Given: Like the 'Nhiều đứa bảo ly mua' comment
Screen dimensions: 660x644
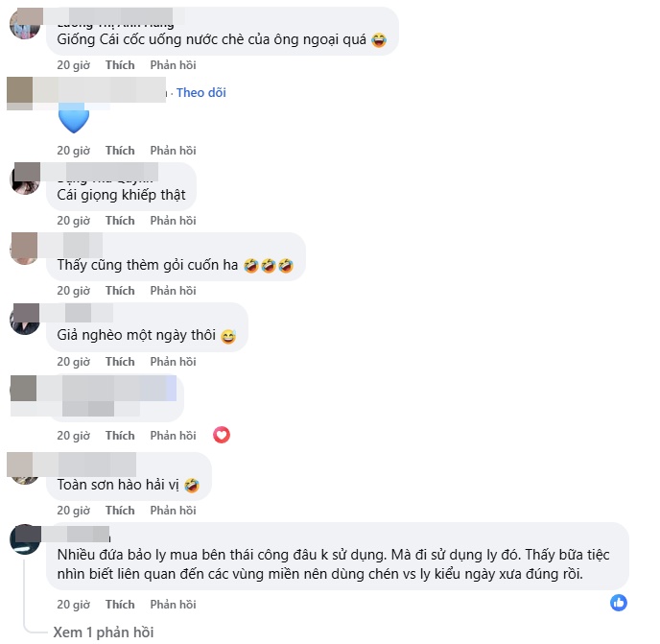Looking at the screenshot, I should pyautogui.click(x=120, y=605).
